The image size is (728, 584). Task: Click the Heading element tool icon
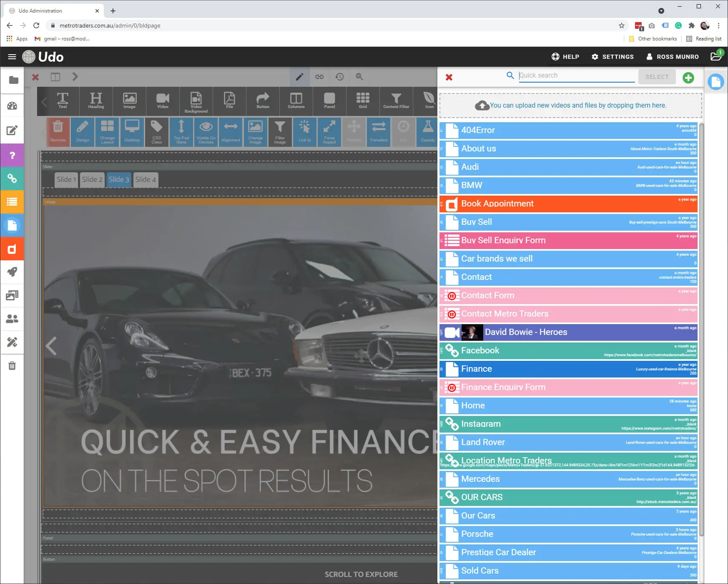pyautogui.click(x=96, y=101)
